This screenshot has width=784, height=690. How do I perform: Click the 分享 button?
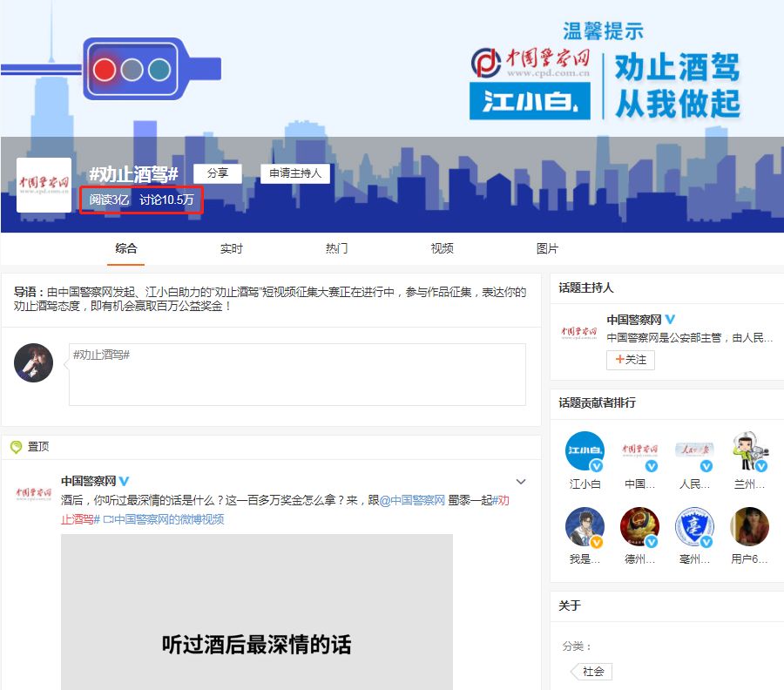pyautogui.click(x=218, y=173)
